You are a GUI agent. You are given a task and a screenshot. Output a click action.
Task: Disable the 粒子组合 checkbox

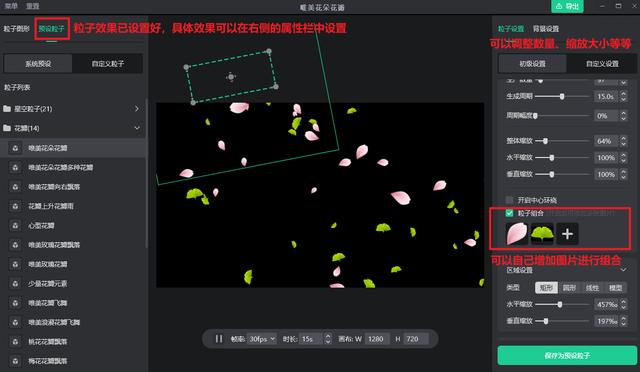(x=509, y=213)
